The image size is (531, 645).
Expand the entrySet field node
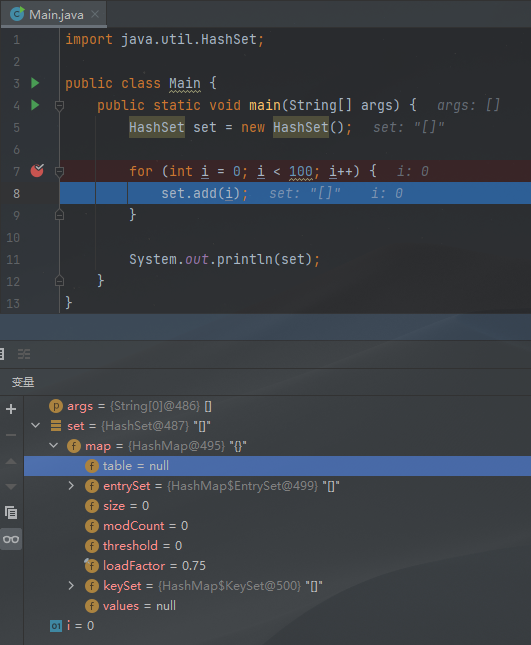point(71,486)
